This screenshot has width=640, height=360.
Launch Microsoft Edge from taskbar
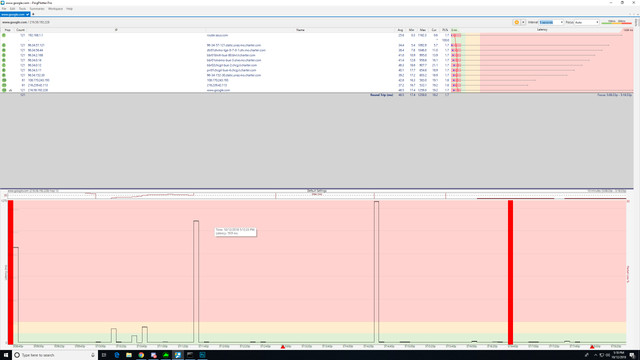coord(117,355)
